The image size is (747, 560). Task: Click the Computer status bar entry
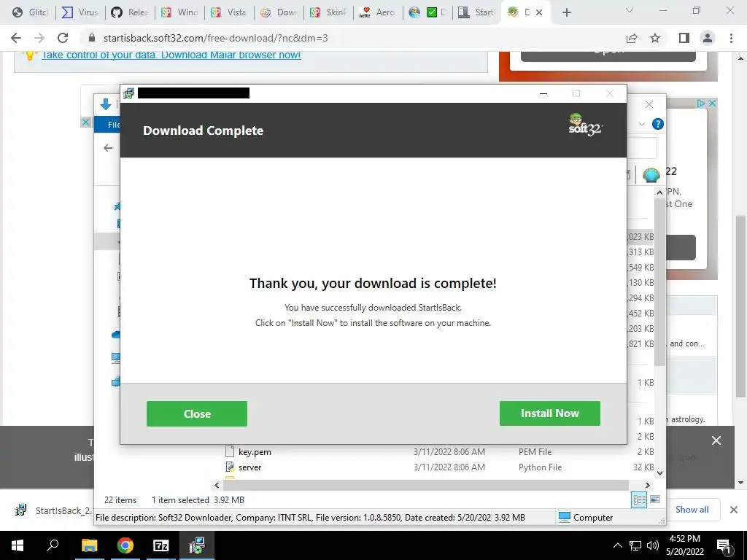[586, 517]
